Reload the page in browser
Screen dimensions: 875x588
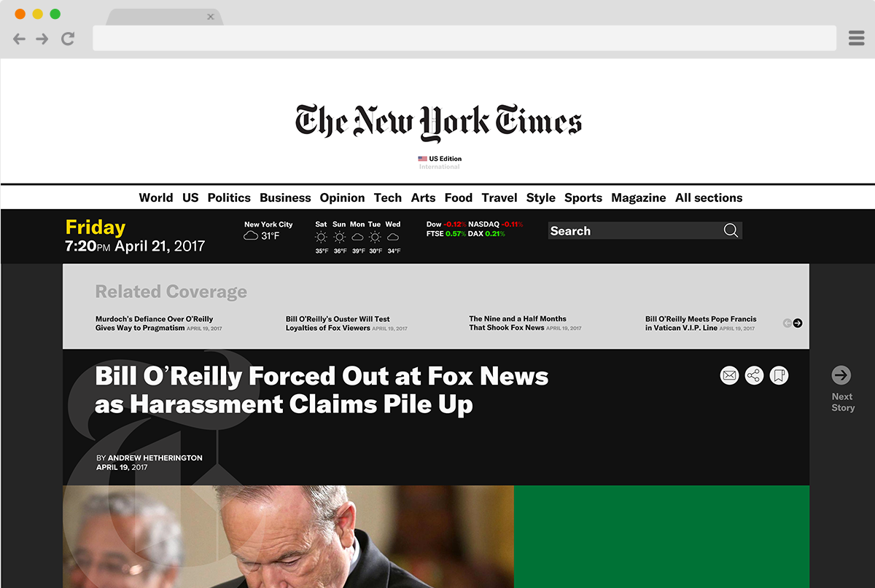click(68, 39)
